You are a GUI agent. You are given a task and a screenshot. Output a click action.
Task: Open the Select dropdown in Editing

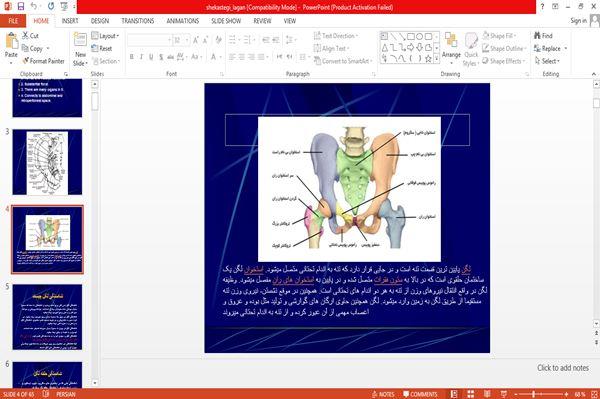(547, 61)
